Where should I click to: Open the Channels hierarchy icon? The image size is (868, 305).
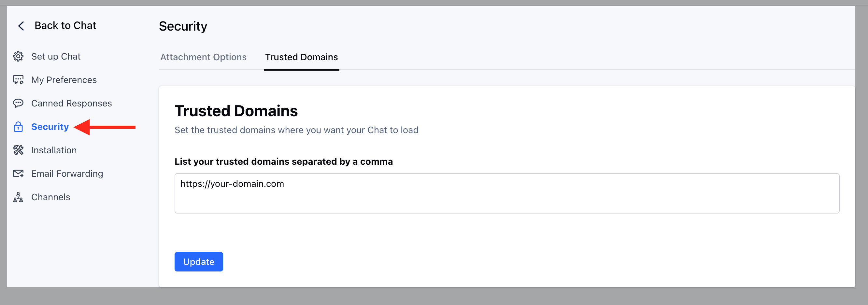tap(18, 197)
